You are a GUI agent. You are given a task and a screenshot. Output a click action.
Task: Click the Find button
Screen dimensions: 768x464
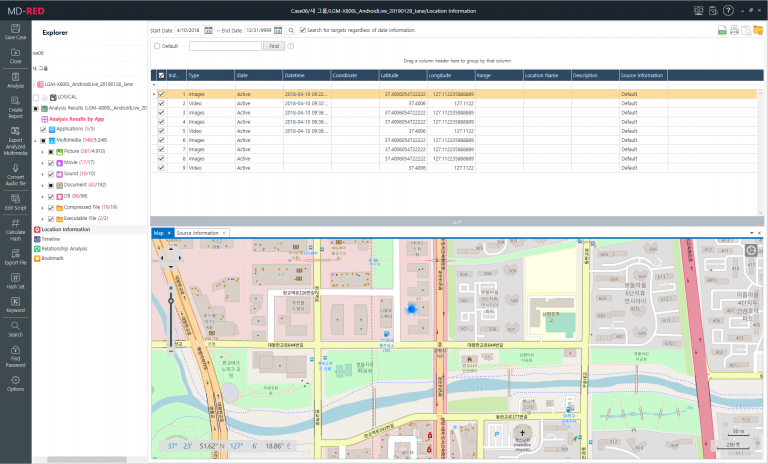(274, 46)
